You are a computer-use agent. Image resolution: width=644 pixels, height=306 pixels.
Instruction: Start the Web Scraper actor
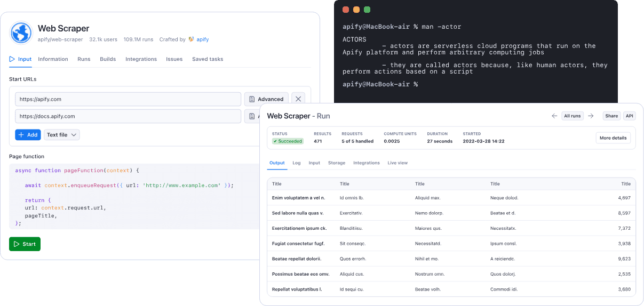[25, 244]
